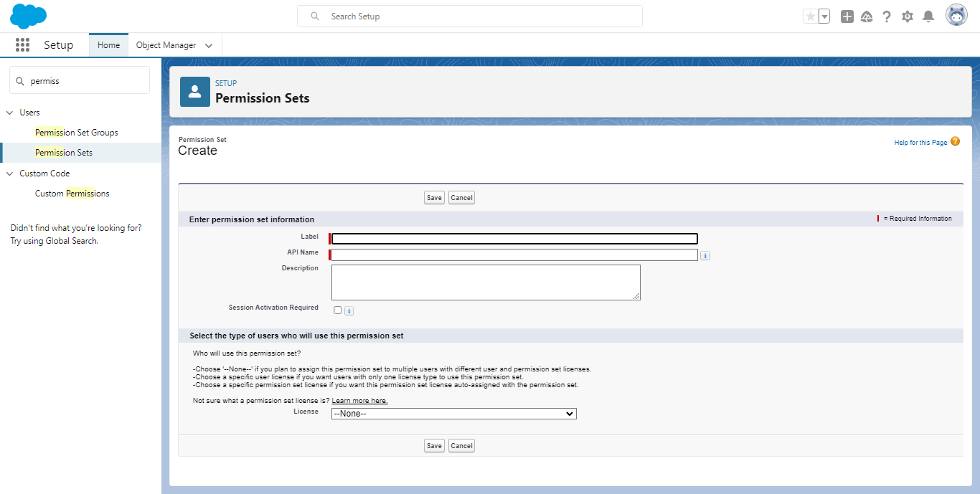Open Permission Set Groups

tap(77, 133)
